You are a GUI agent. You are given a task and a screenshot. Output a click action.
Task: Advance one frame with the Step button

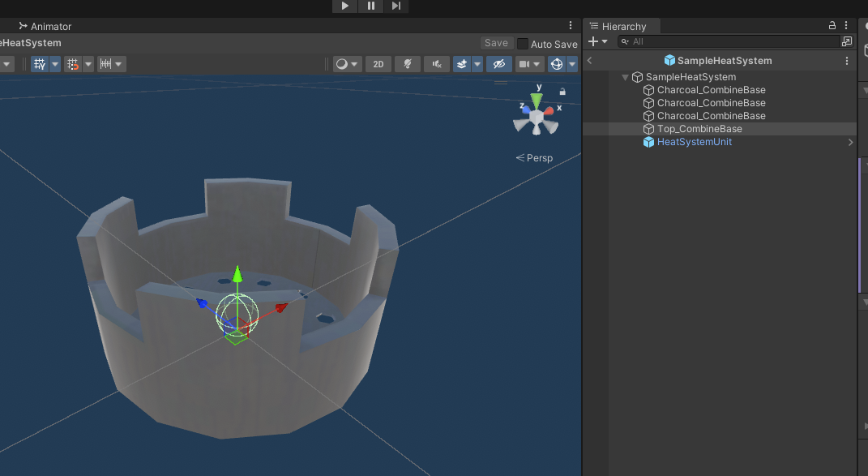(396, 6)
